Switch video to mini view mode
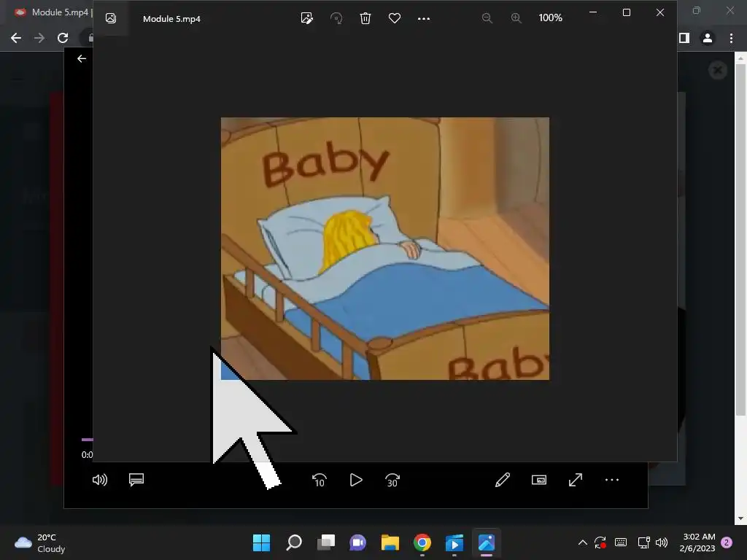Image resolution: width=747 pixels, height=560 pixels. tap(539, 480)
